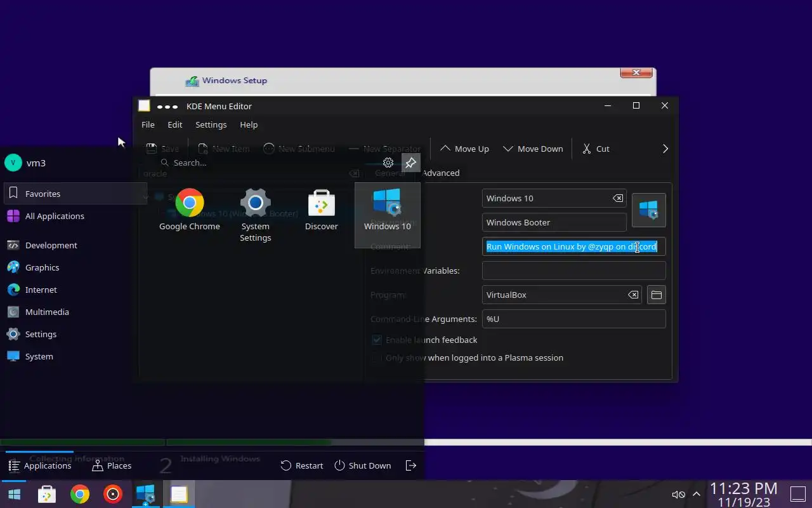Expand the hidden system tray icons
The width and height of the screenshot is (812, 508).
pyautogui.click(x=697, y=494)
